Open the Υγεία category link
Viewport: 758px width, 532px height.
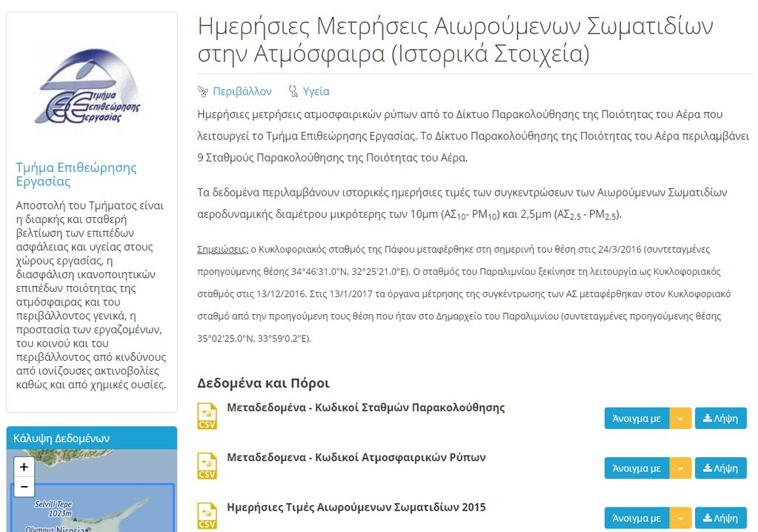click(316, 91)
